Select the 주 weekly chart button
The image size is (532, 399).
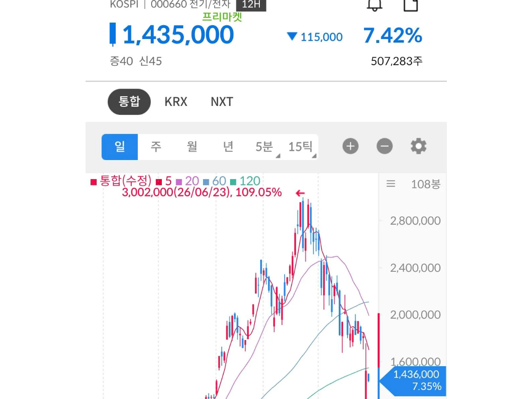(156, 147)
